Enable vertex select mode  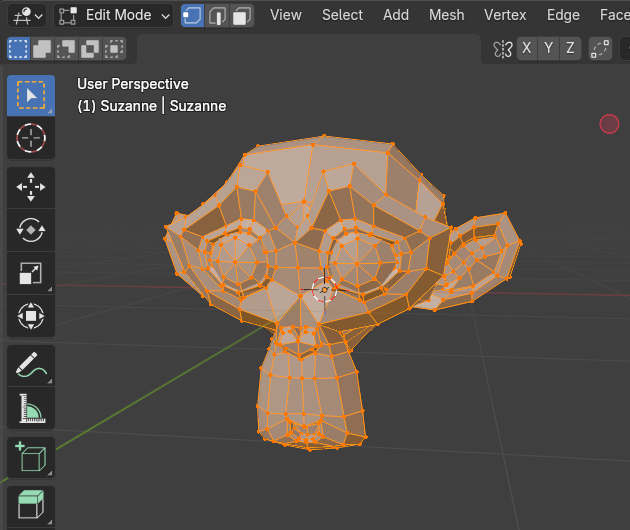click(192, 16)
